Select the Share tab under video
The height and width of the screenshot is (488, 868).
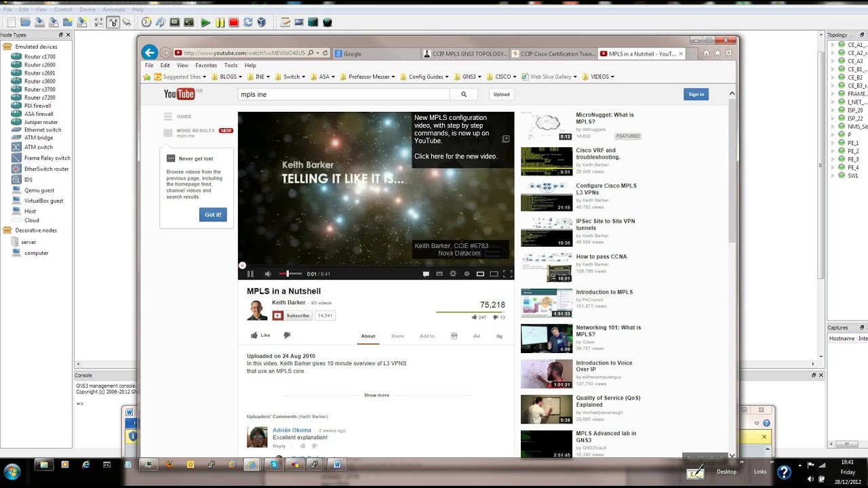click(397, 336)
